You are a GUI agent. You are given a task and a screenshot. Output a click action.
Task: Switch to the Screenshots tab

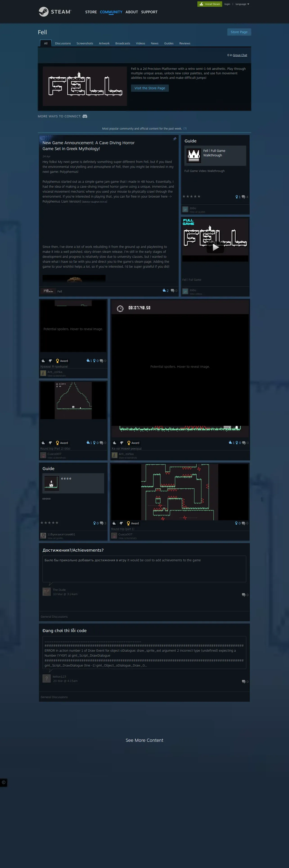[85, 43]
